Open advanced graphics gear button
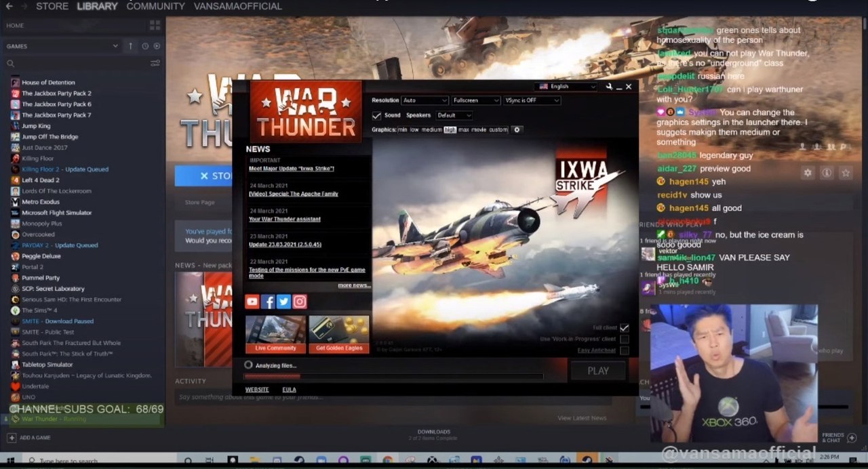 coord(517,129)
